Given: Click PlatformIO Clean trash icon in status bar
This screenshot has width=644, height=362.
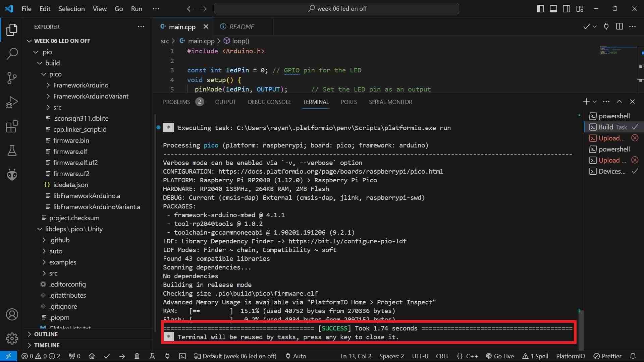Looking at the screenshot, I should click(137, 356).
